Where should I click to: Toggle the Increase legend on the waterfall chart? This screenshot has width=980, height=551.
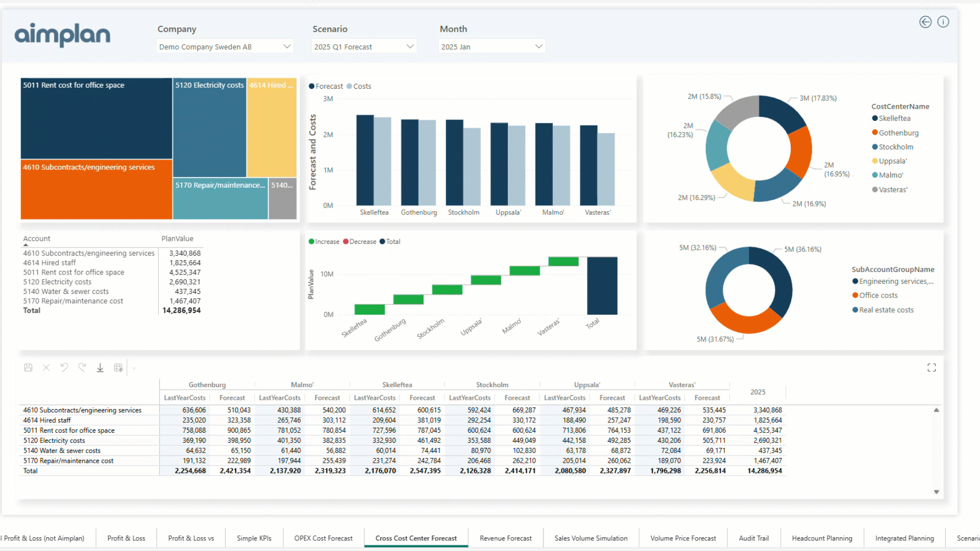324,241
